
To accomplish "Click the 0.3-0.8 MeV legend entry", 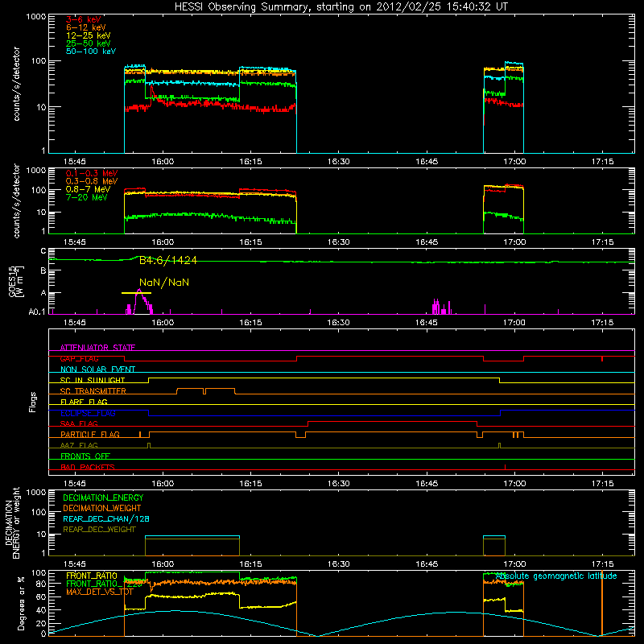I will (x=92, y=181).
